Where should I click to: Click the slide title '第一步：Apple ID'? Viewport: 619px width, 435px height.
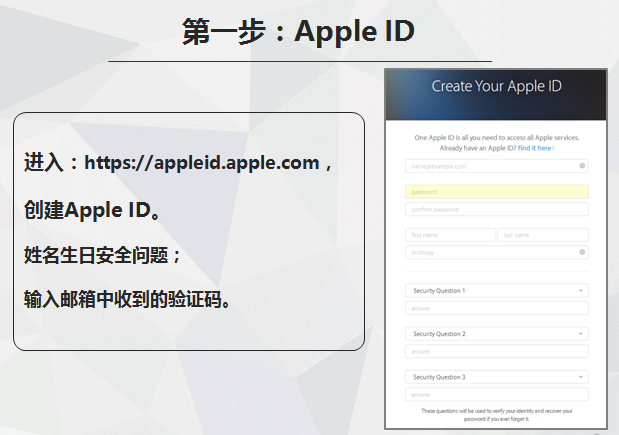pyautogui.click(x=298, y=32)
